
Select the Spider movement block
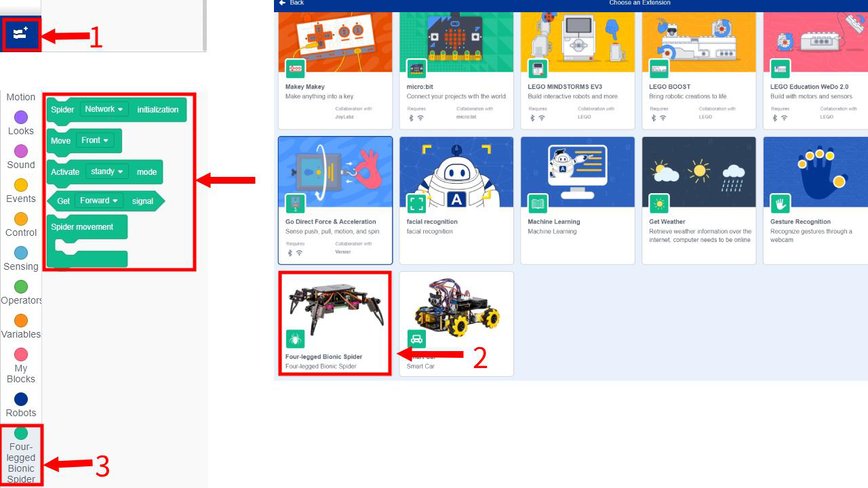coord(87,241)
